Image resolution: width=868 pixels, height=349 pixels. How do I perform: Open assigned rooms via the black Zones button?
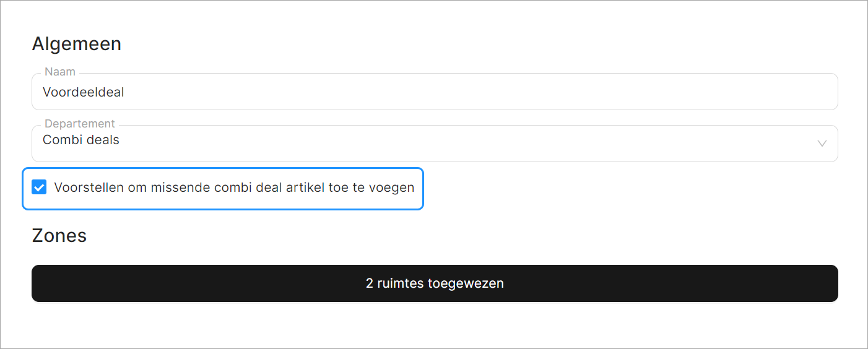click(x=435, y=283)
